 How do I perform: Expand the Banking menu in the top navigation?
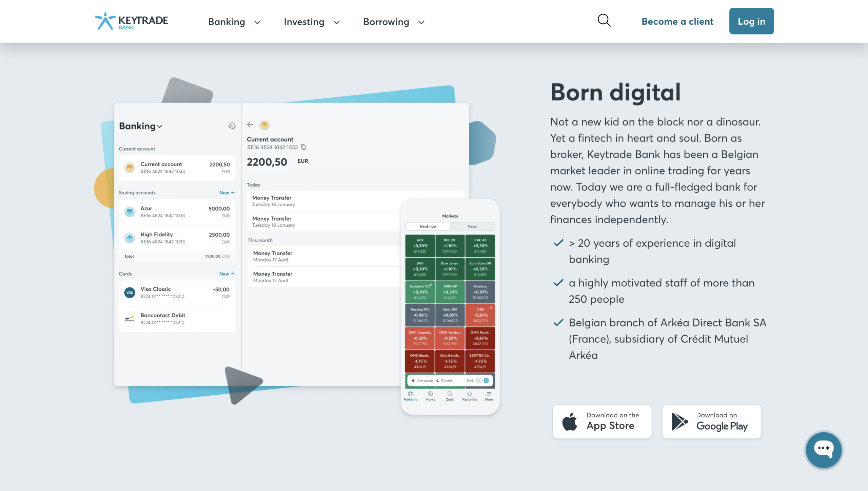click(x=234, y=22)
